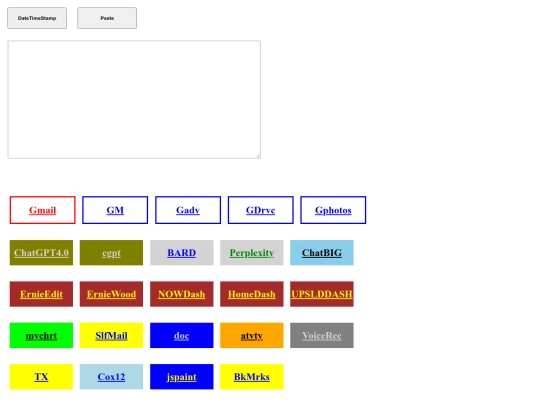Open the GDrvc link

pyautogui.click(x=261, y=210)
